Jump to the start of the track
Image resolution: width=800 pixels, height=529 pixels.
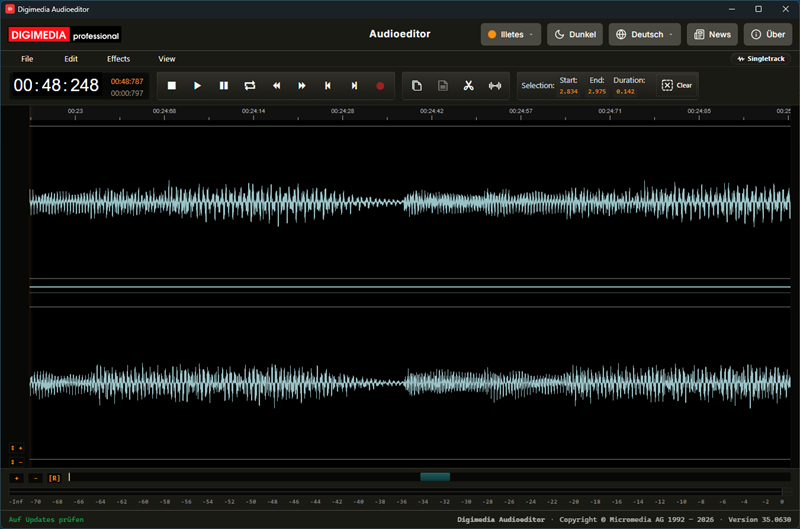[328, 86]
